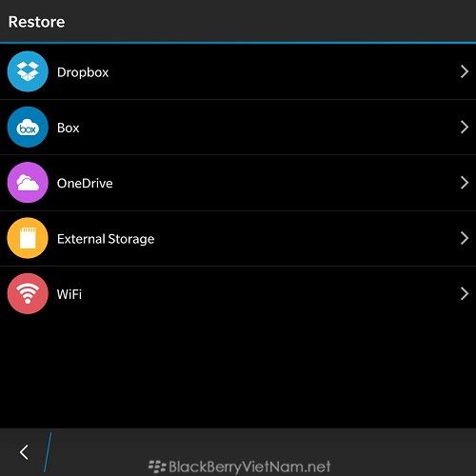Choose OneDrive as restore source
Image resolution: width=476 pixels, height=476 pixels.
coord(238,183)
